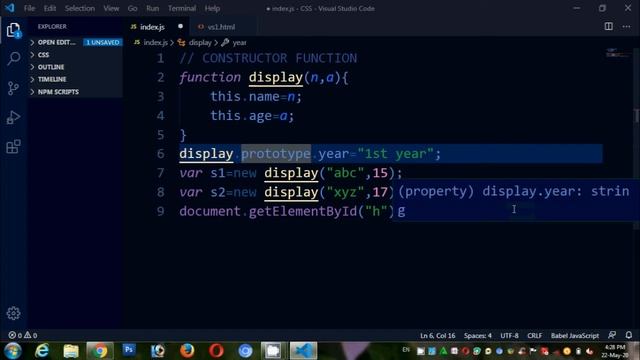640x360 pixels.
Task: Click the VS Code logo in title bar
Action: pyautogui.click(x=9, y=8)
